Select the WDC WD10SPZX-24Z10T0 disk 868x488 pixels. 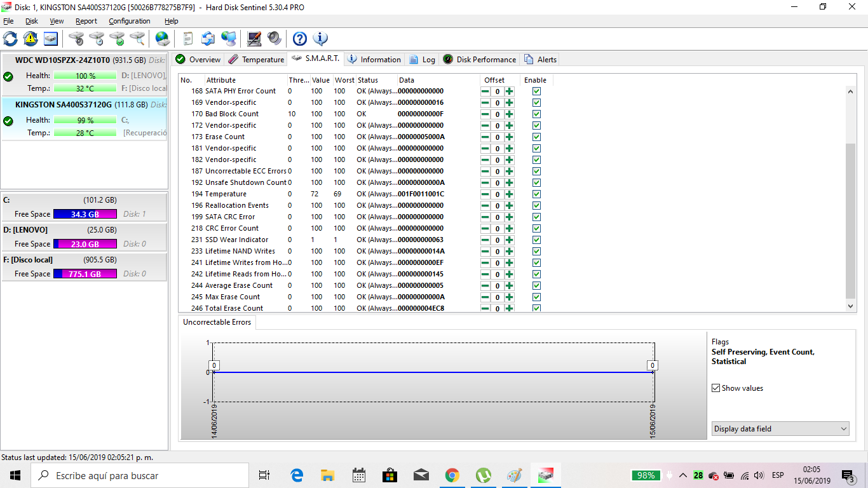tap(84, 74)
